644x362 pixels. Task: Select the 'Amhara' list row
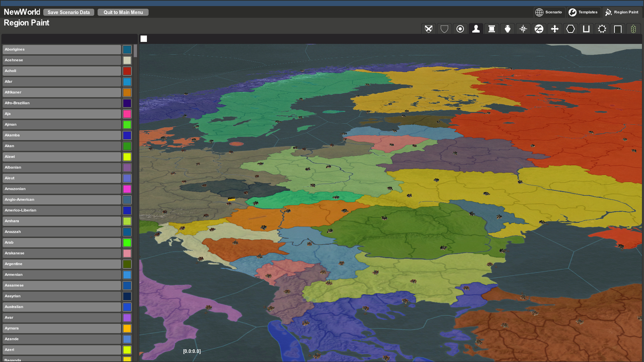pos(62,221)
